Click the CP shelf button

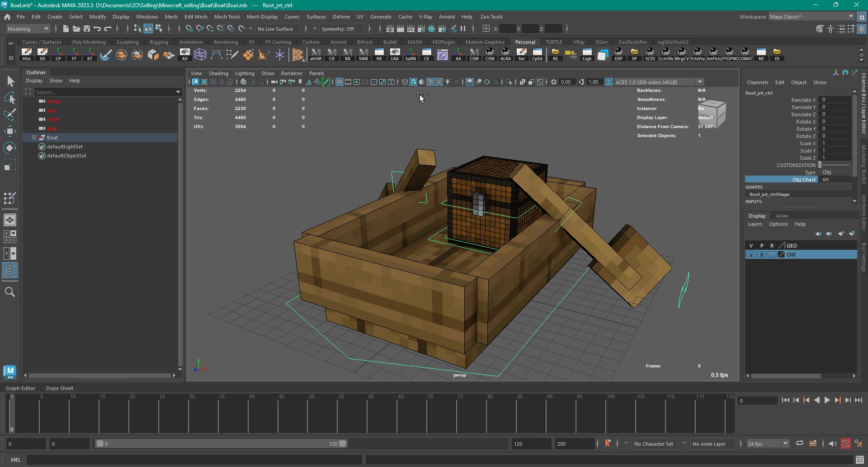[58, 54]
